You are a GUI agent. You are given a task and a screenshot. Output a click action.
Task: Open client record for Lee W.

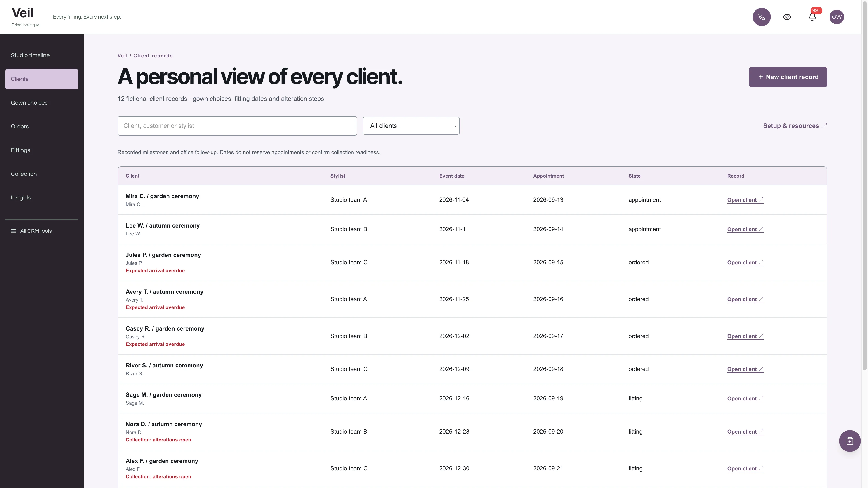[745, 229]
